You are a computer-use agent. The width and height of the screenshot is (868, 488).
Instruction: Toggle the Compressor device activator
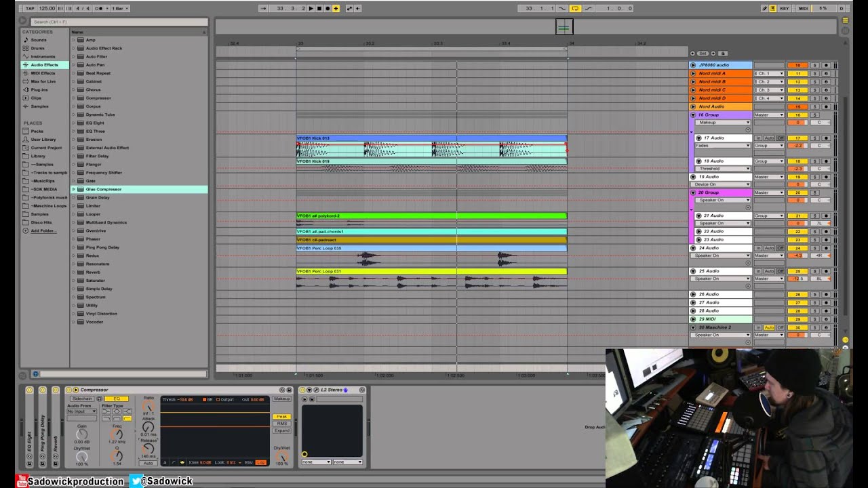68,390
